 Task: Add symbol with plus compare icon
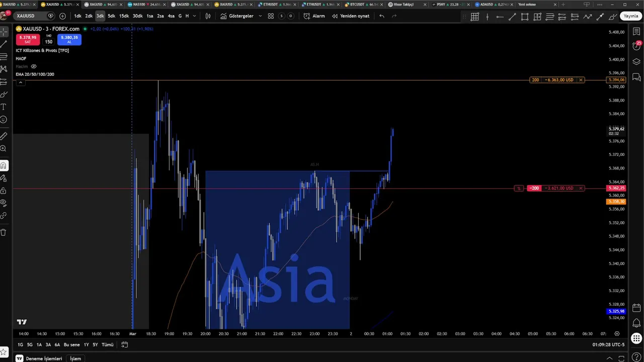tap(62, 16)
